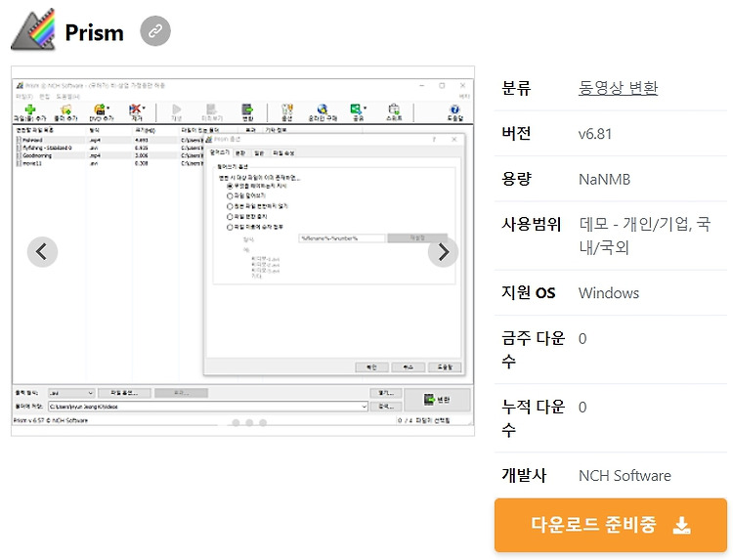Open the output format .avi dropdown
The width and height of the screenshot is (733, 560).
[71, 393]
